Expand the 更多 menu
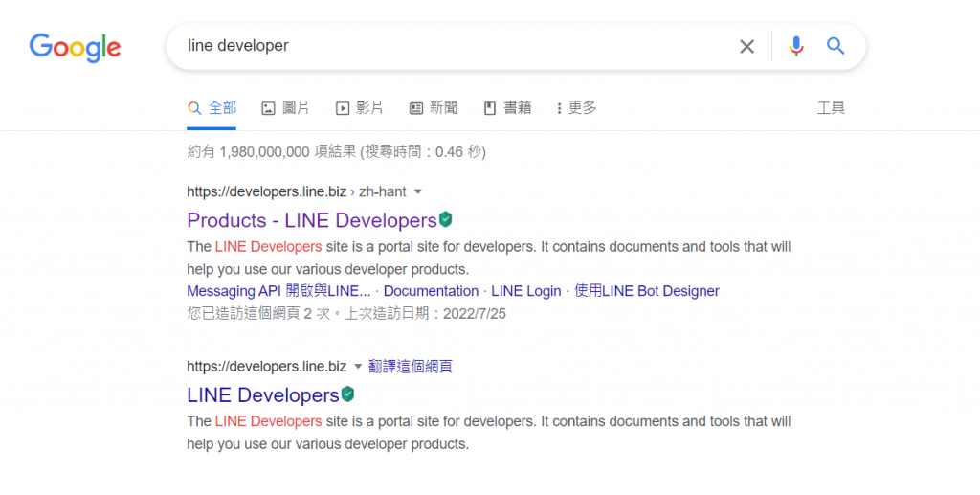The width and height of the screenshot is (980, 495). 576,108
